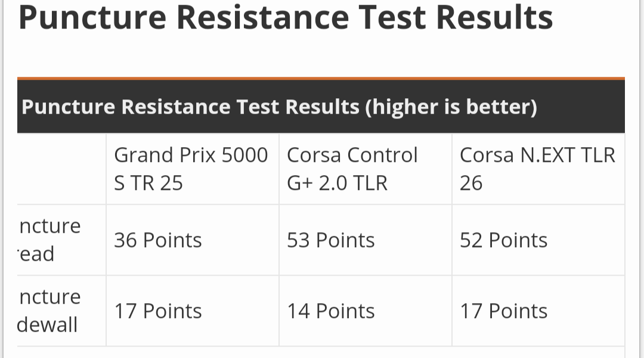Click Corsa N.EXT's 17 Points sidewall cell
The height and width of the screenshot is (358, 644).
[x=504, y=311]
